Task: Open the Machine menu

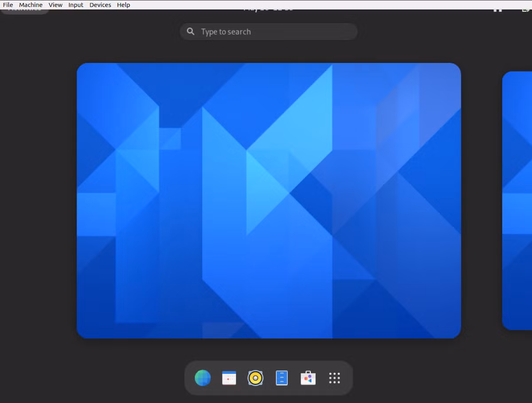Action: 31,5
